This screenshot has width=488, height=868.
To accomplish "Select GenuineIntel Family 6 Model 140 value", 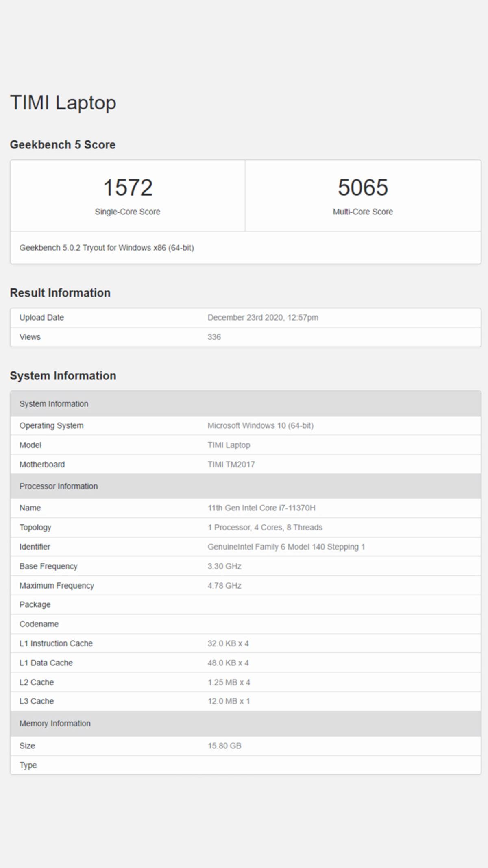I will (286, 547).
